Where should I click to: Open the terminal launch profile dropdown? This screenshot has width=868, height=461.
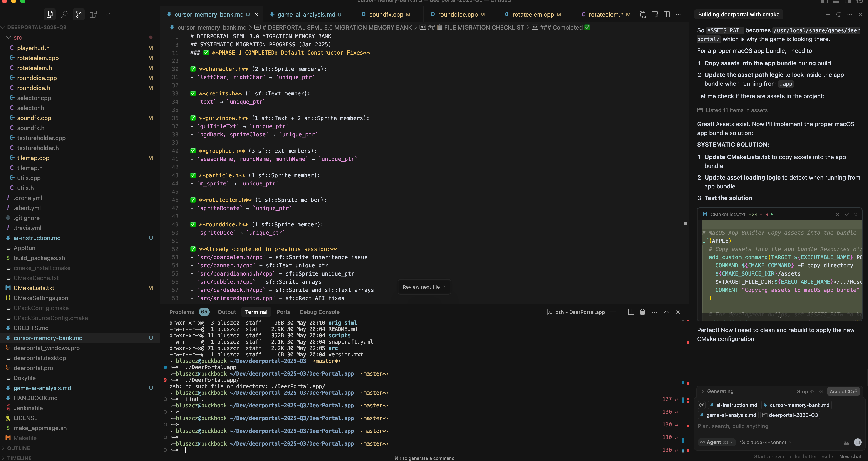point(620,312)
